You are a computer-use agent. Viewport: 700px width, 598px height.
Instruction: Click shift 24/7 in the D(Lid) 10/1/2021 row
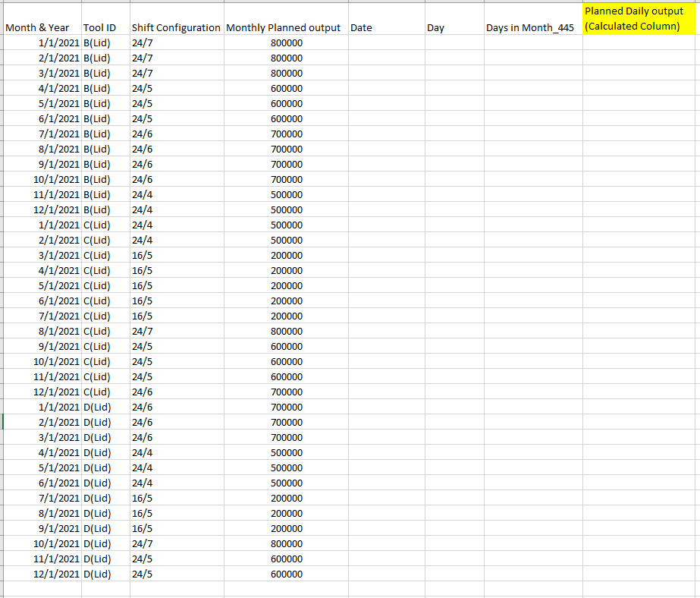pyautogui.click(x=177, y=544)
